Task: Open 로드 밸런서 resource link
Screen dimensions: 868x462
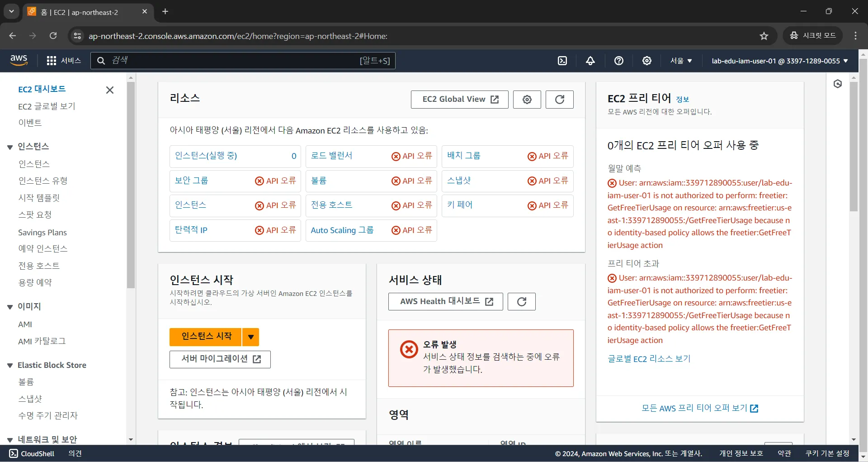Action: point(332,156)
